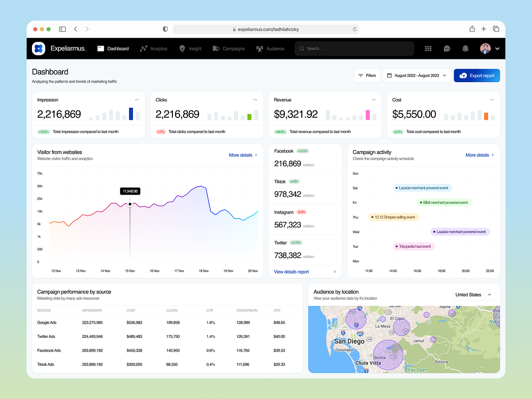This screenshot has height=399, width=532.
Task: Switch to the Analytics section
Action: click(x=154, y=48)
